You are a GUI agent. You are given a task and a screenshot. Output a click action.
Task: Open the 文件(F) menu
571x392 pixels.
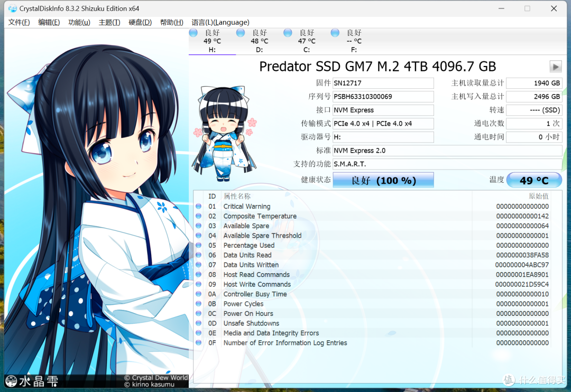19,22
